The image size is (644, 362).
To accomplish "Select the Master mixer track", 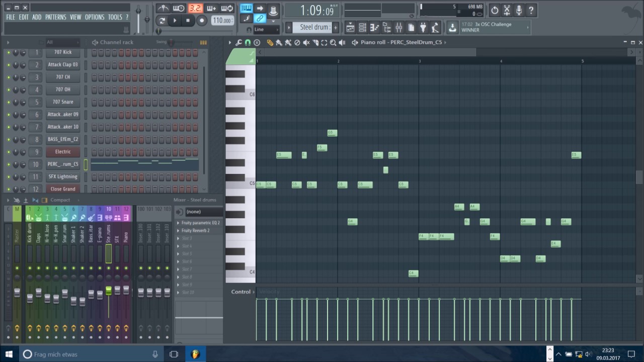I will click(17, 236).
